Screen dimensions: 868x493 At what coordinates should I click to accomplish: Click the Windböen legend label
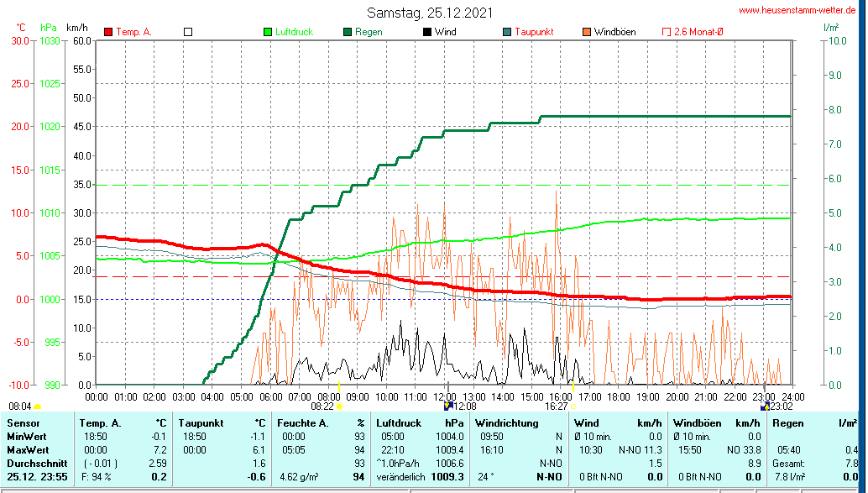(x=615, y=32)
